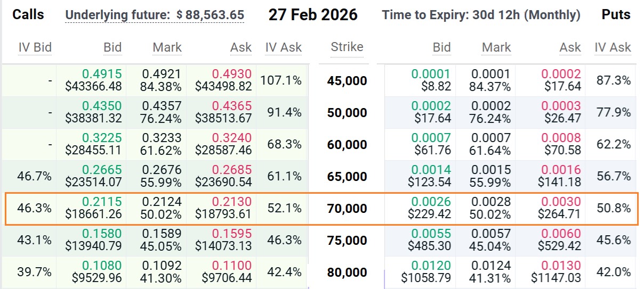Click the Calls section header

point(29,15)
